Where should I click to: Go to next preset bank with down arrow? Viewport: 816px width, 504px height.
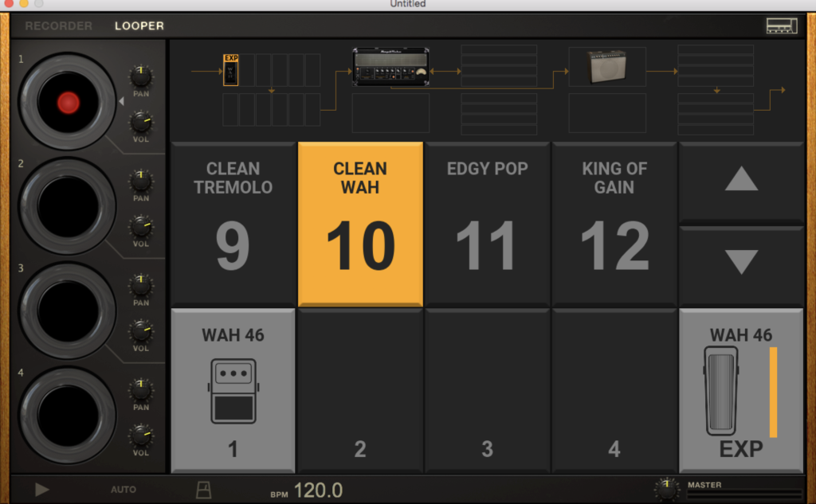(741, 263)
